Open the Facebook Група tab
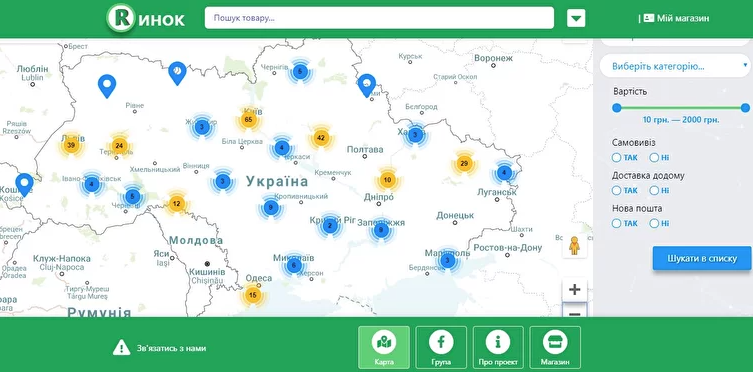The image size is (753, 372). point(441,347)
